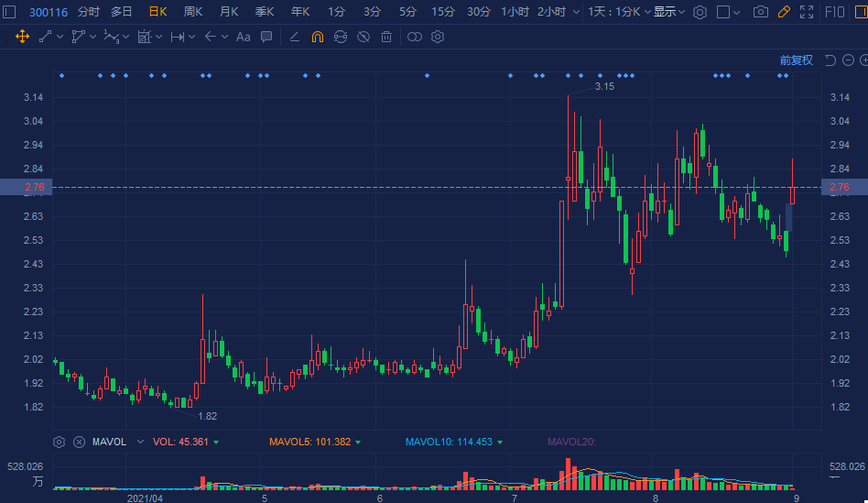Click the undo reset arrow icon
The width and height of the screenshot is (868, 503).
click(x=830, y=60)
